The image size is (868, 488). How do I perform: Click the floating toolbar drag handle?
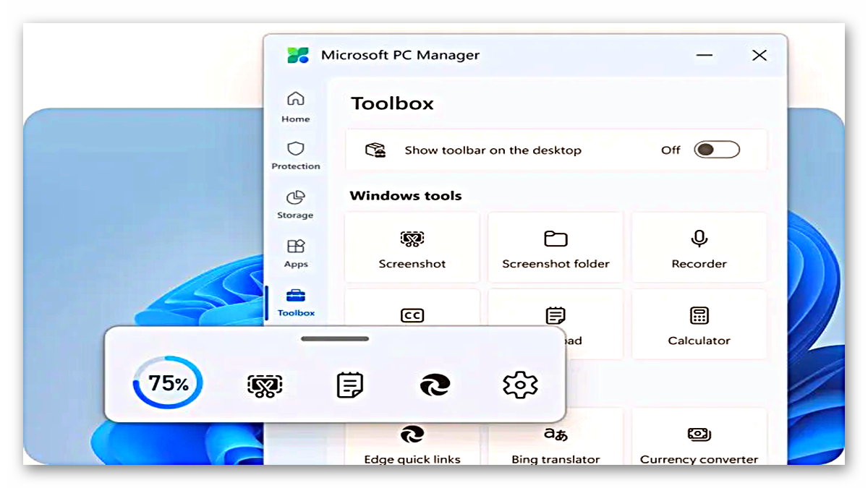tap(335, 338)
